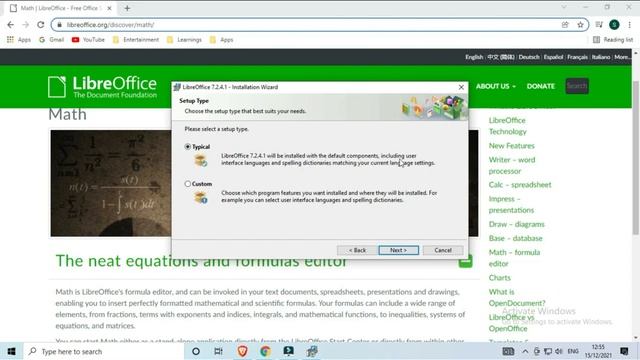Image resolution: width=640 pixels, height=360 pixels.
Task: Select the Custom setup radio button
Action: point(187,184)
